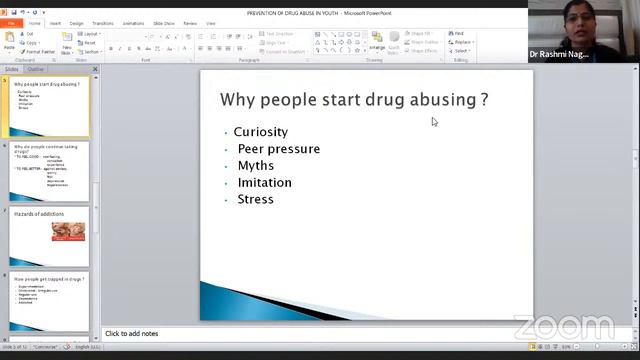Activate the Format Painter tool
640x360 pixels.
tap(37, 52)
